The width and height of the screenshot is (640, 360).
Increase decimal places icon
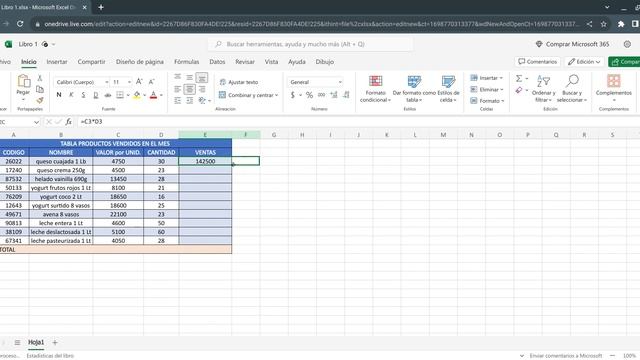coord(334,95)
